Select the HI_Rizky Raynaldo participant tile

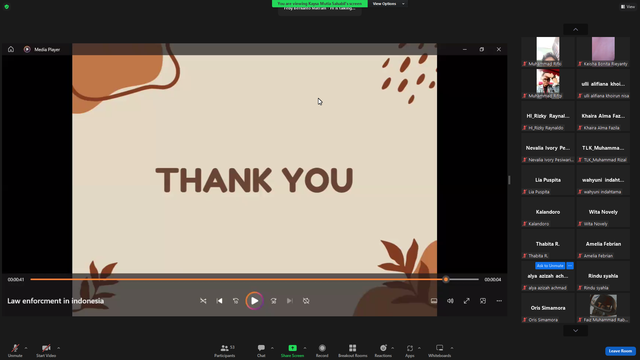tap(548, 116)
